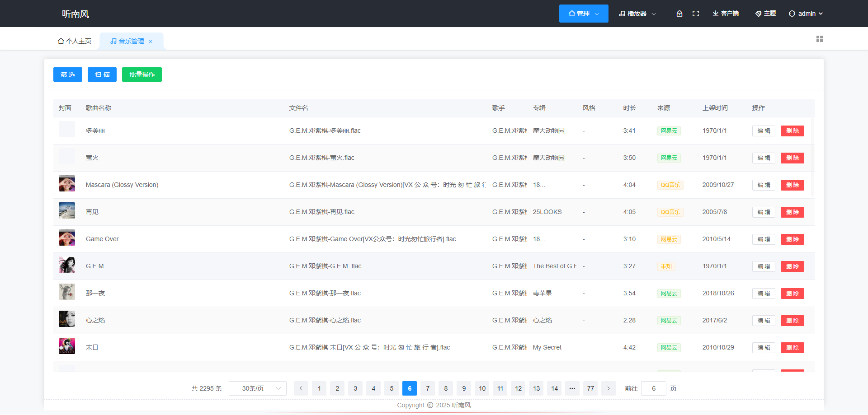This screenshot has width=868, height=415.
Task: Open the 主题 theme settings
Action: pyautogui.click(x=765, y=14)
